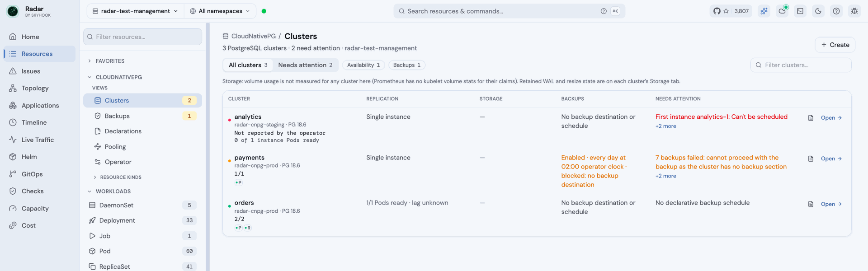Open All namespaces dropdown
The image size is (868, 271).
tap(220, 11)
